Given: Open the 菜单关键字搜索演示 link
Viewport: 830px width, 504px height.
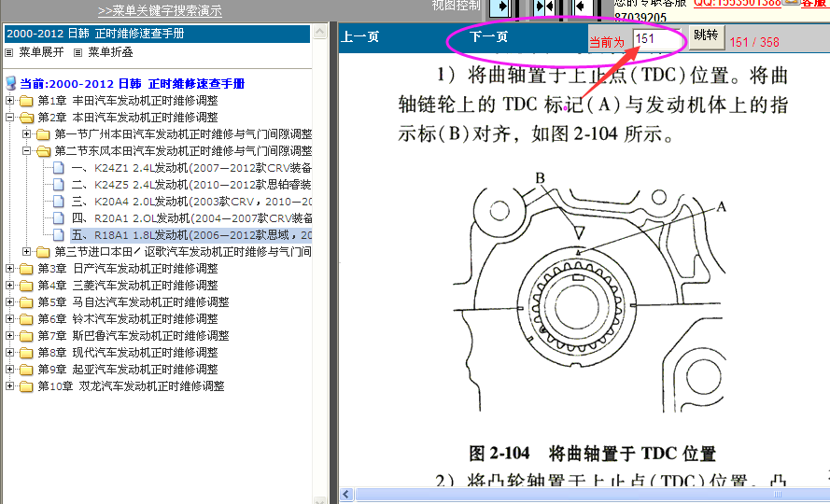Looking at the screenshot, I should [160, 10].
